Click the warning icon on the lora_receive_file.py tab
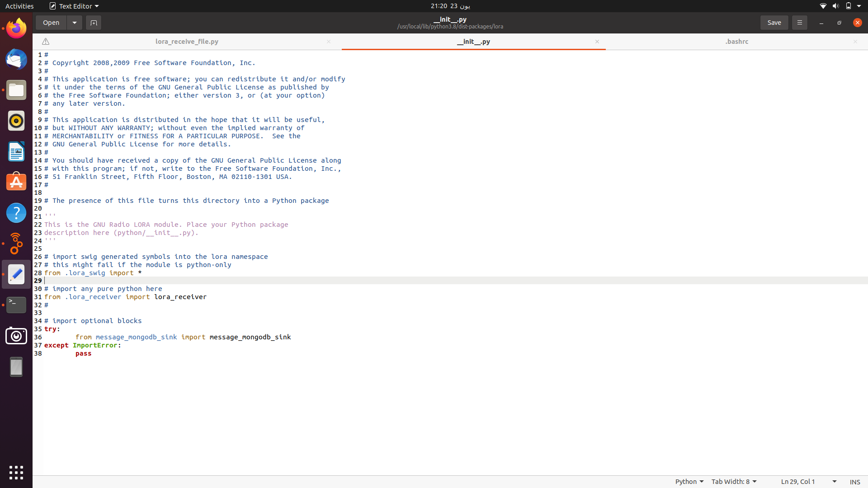This screenshot has width=868, height=488. click(45, 41)
